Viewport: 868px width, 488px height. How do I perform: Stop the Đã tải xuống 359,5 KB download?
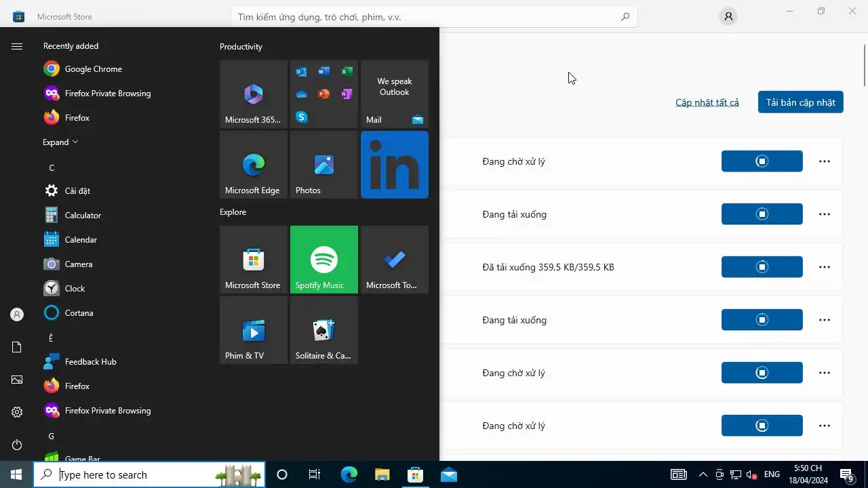coord(762,267)
